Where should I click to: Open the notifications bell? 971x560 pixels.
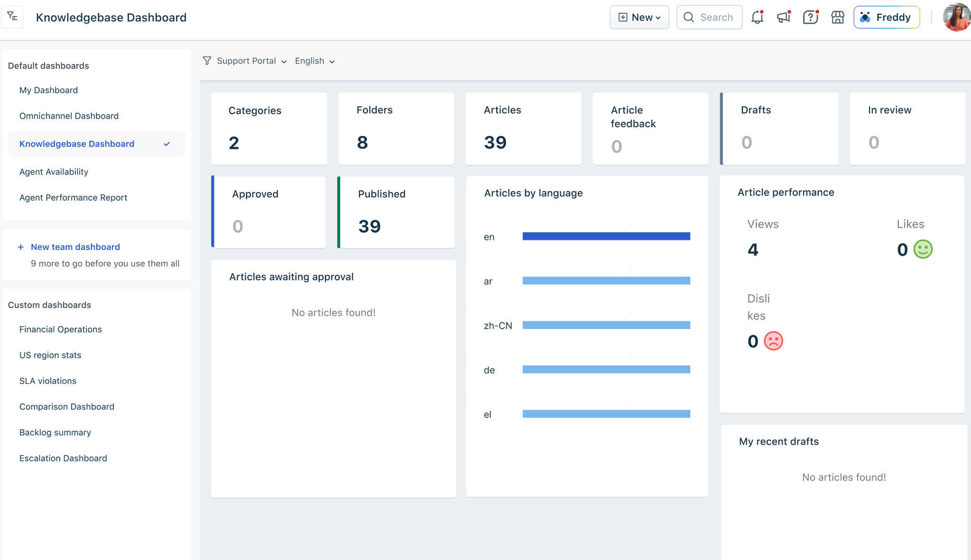(x=757, y=18)
